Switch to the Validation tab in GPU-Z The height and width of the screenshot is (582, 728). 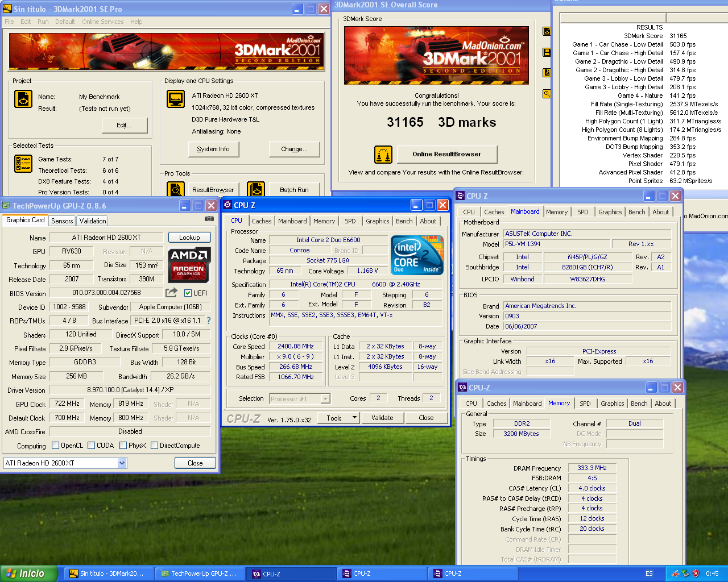(93, 221)
